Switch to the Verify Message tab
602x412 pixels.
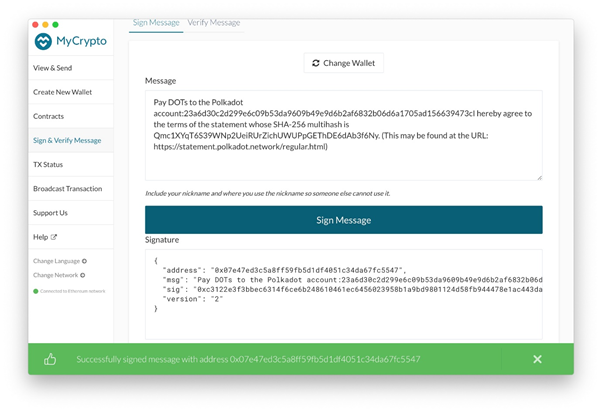[213, 22]
